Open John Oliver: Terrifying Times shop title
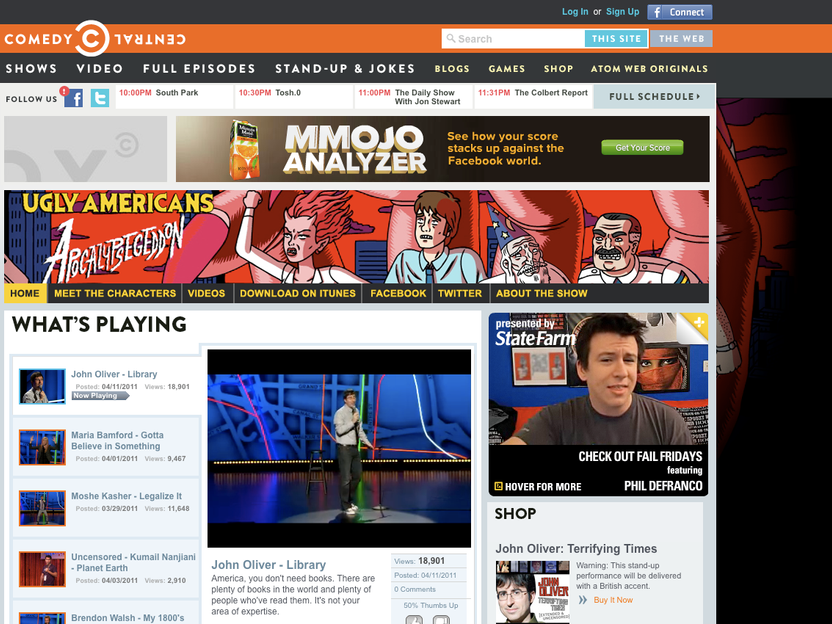832x624 pixels. point(576,549)
